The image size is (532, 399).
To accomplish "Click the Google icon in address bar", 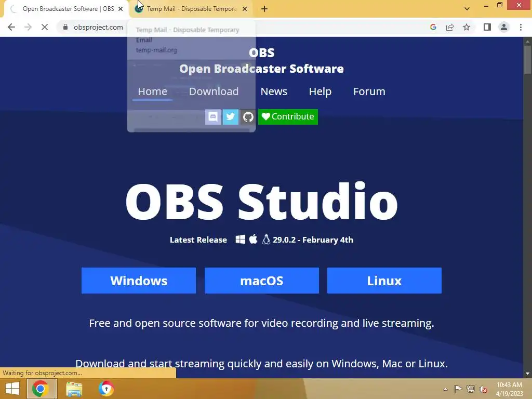I will [x=433, y=27].
